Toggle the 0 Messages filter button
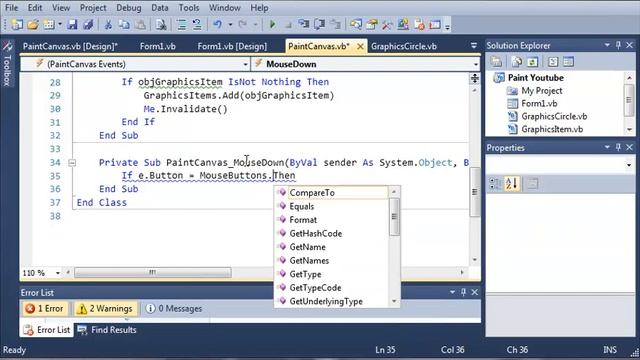 pos(174,309)
